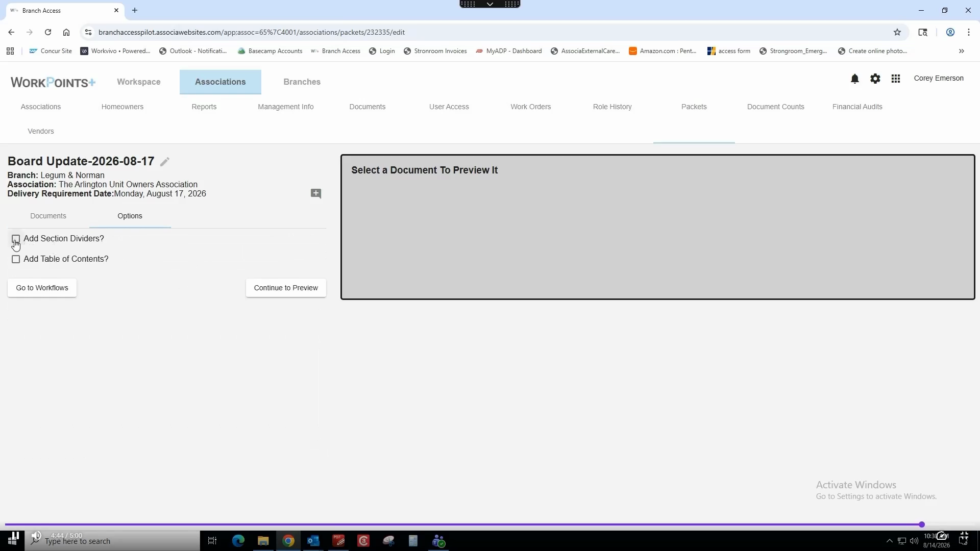This screenshot has height=551, width=980.
Task: Click the video progress bar handle
Action: [x=922, y=524]
